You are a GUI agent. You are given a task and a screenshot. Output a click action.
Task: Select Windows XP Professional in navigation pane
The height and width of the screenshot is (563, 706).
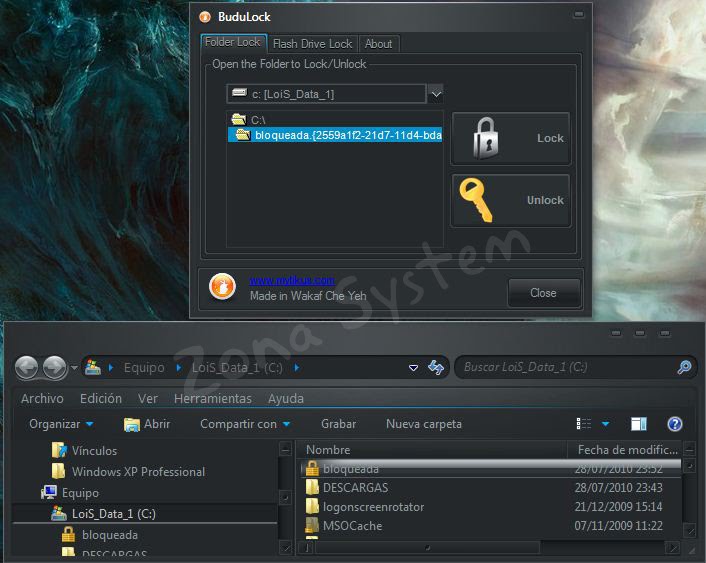pyautogui.click(x=128, y=472)
